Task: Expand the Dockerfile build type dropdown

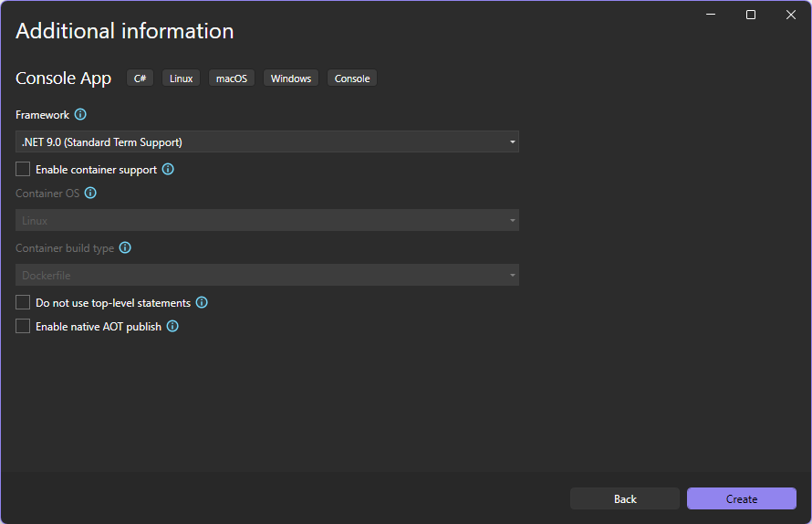Action: (x=267, y=275)
